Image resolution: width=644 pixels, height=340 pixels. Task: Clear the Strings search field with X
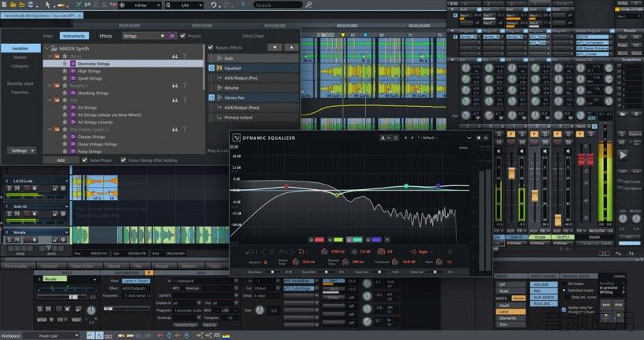[x=163, y=36]
